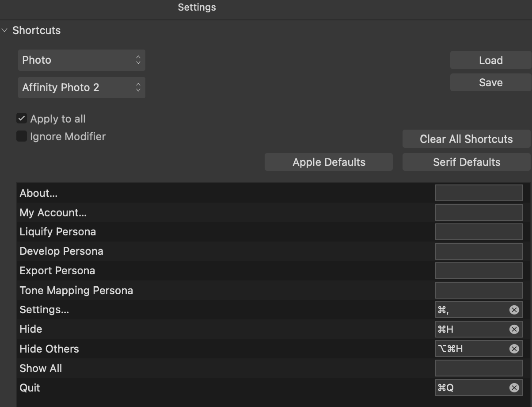
Task: Apply the Apple Defaults shortcuts
Action: (x=328, y=162)
